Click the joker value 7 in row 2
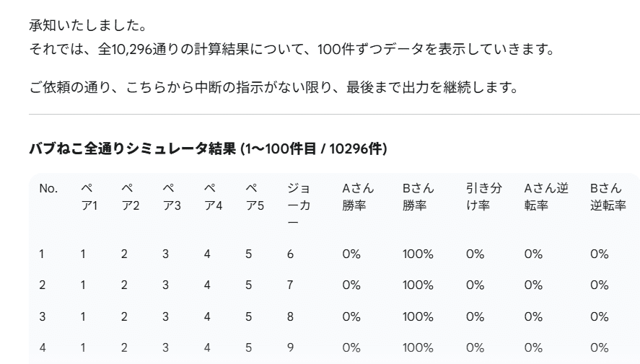Image resolution: width=640 pixels, height=364 pixels. point(290,285)
